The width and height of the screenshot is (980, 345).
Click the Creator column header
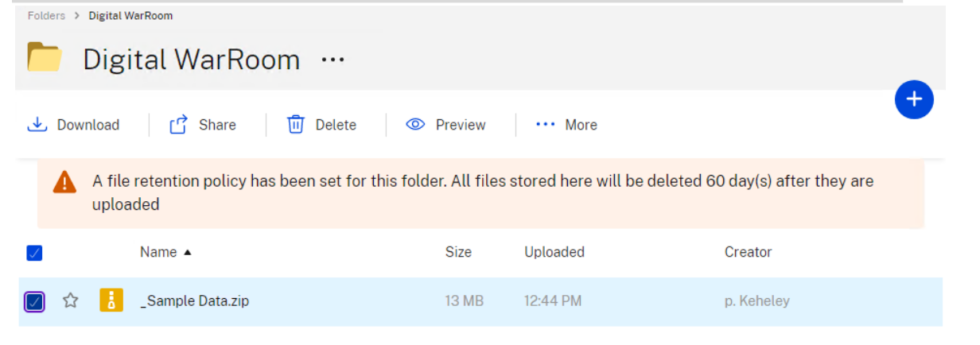point(748,252)
